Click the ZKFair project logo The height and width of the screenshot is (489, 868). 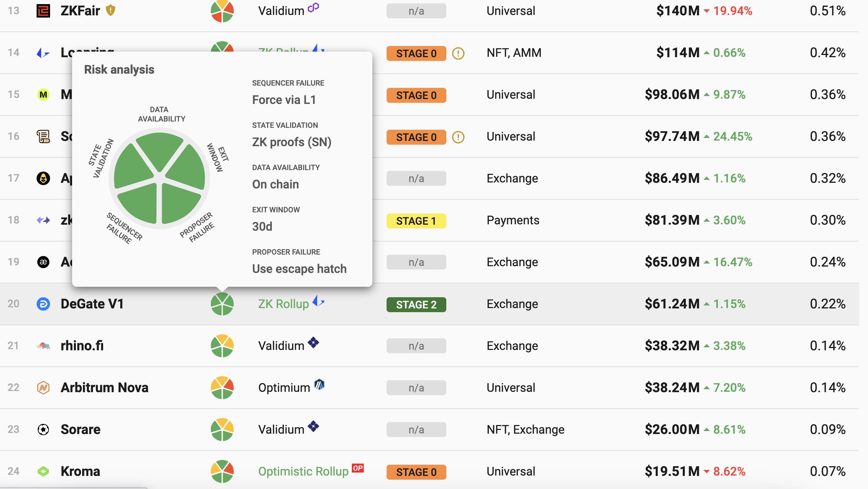43,11
